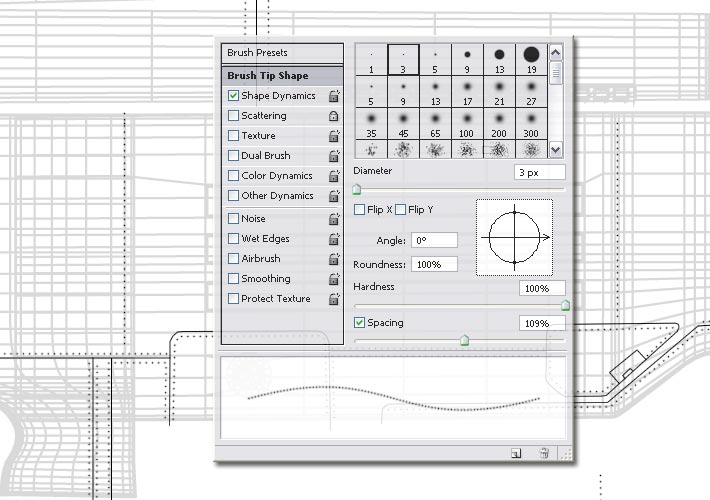Click the Spacing 109% input field
This screenshot has height=500, width=710.
coord(542,323)
